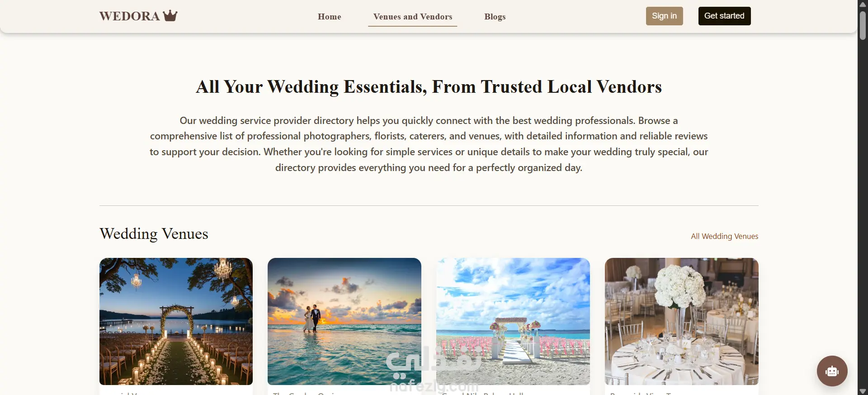
Task: Open the Blogs menu item
Action: [495, 17]
